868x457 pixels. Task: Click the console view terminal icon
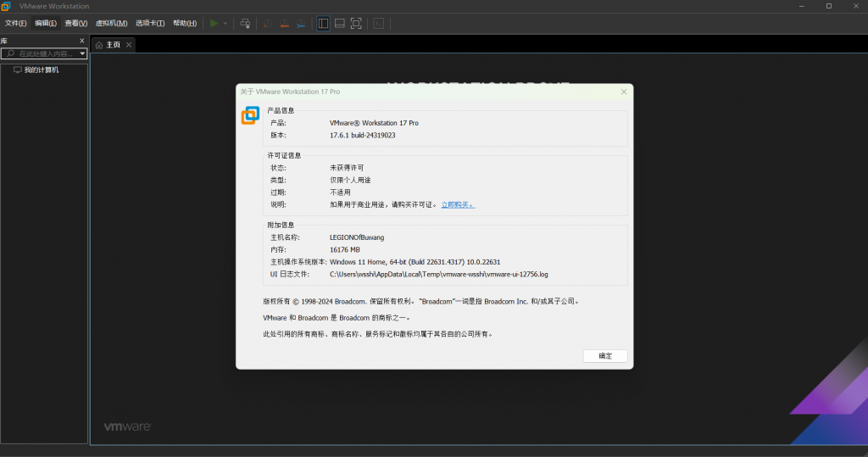click(x=379, y=23)
